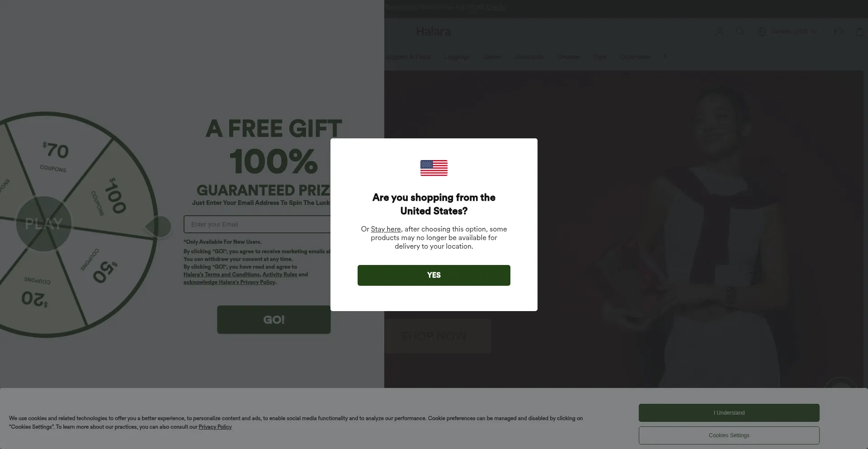This screenshot has height=449, width=868.
Task: Open Cookies Settings
Action: (x=729, y=435)
